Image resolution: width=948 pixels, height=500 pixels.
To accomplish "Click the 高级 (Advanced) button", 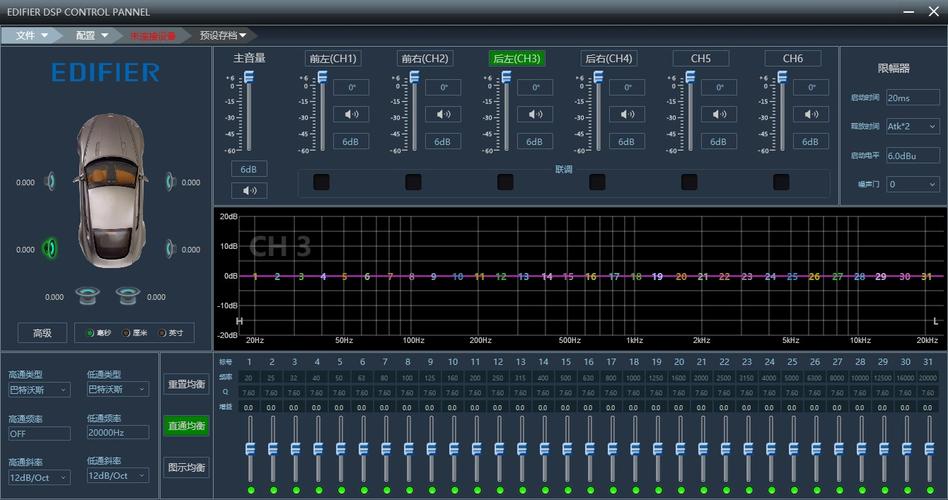I will [42, 333].
